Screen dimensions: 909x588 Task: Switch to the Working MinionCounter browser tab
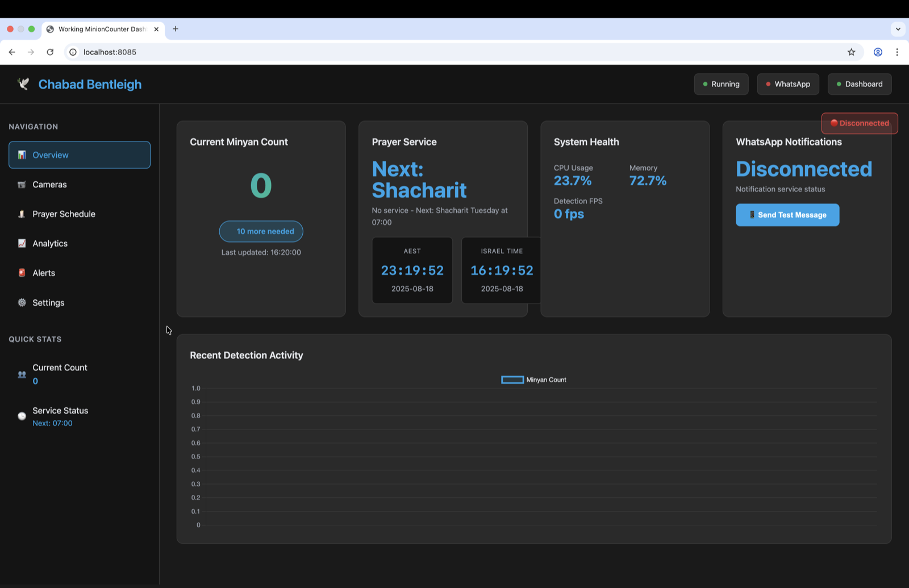[x=101, y=29]
